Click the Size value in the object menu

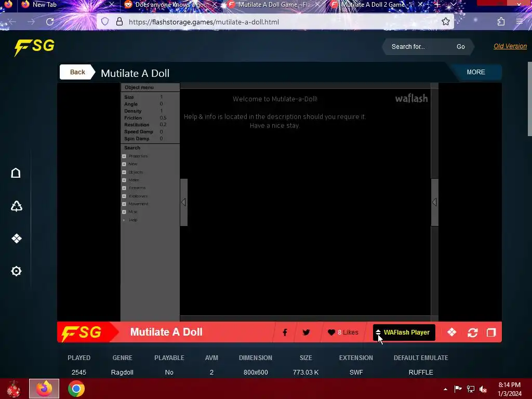pyautogui.click(x=161, y=97)
